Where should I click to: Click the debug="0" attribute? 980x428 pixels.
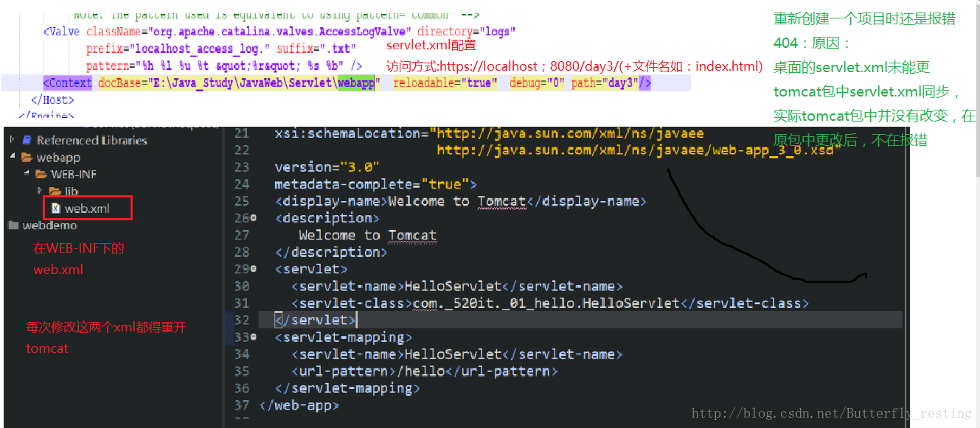537,83
